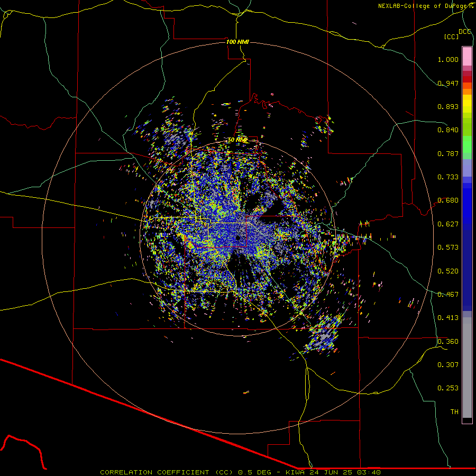This screenshot has width=476, height=476.
Task: Click the 0.947 scale value
Action: 448,83
